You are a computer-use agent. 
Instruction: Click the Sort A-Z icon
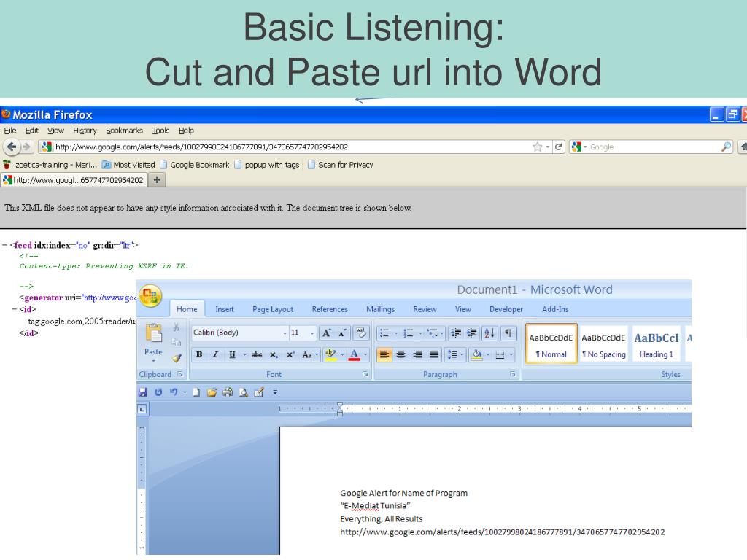489,332
